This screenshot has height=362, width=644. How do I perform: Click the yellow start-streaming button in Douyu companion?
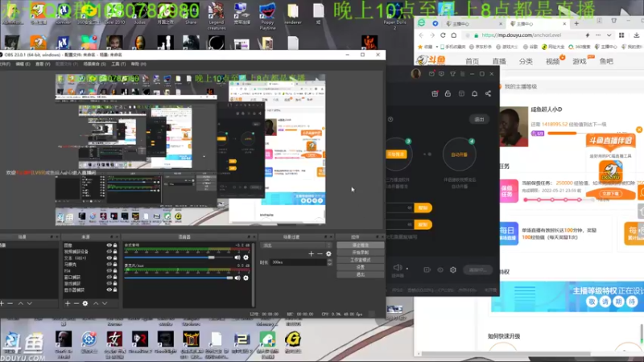click(x=396, y=154)
